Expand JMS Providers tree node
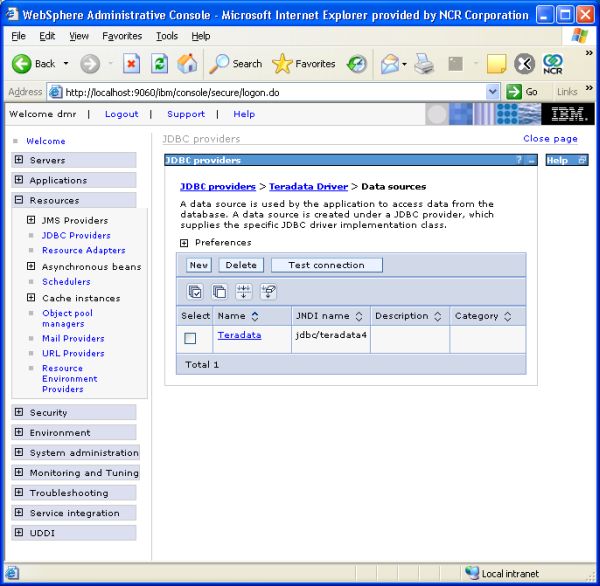 coord(31,220)
